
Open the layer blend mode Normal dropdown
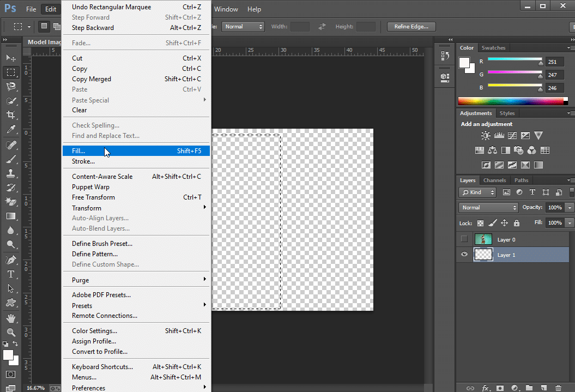(488, 208)
